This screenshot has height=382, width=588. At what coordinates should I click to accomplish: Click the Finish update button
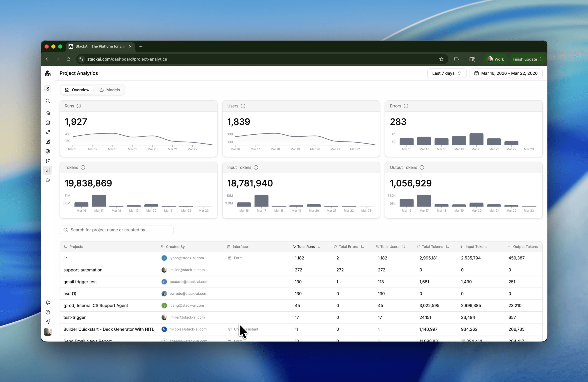[x=525, y=59]
